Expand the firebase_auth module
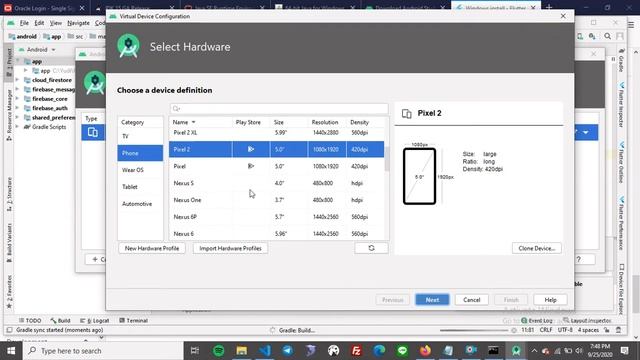 (x=18, y=108)
